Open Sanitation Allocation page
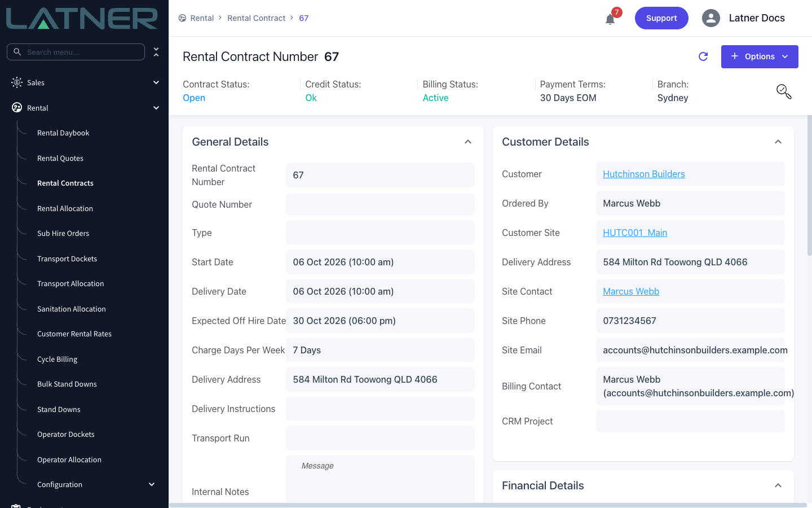Image resolution: width=812 pixels, height=508 pixels. coord(72,309)
